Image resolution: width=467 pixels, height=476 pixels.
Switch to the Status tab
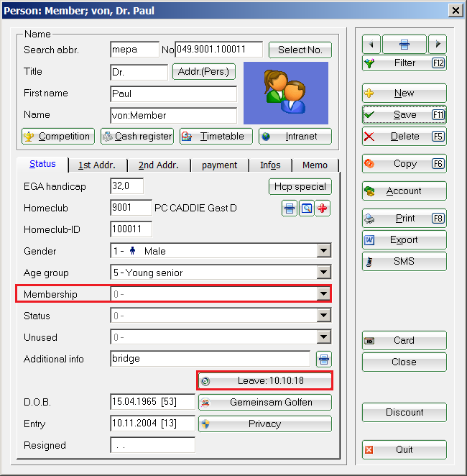[x=43, y=164]
